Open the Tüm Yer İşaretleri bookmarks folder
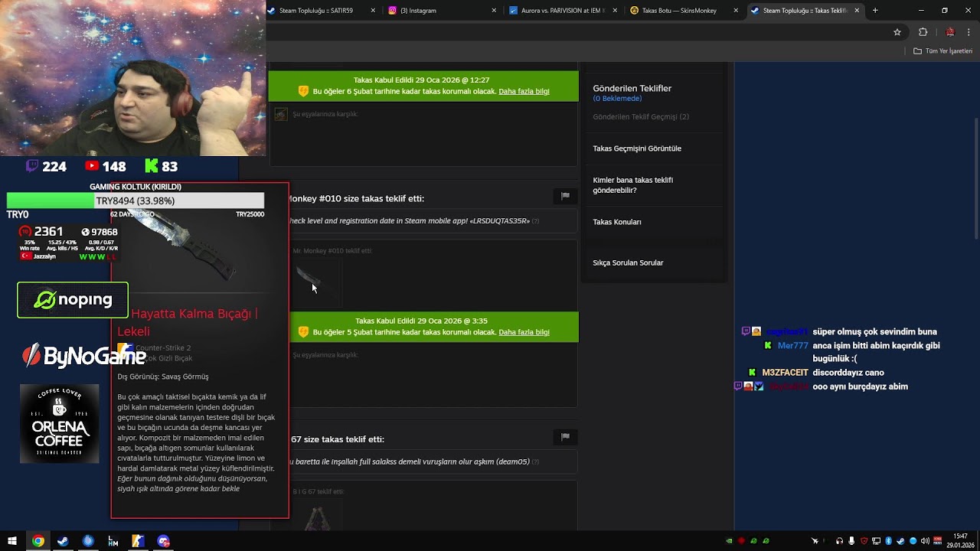Image resolution: width=980 pixels, height=551 pixels. (942, 51)
